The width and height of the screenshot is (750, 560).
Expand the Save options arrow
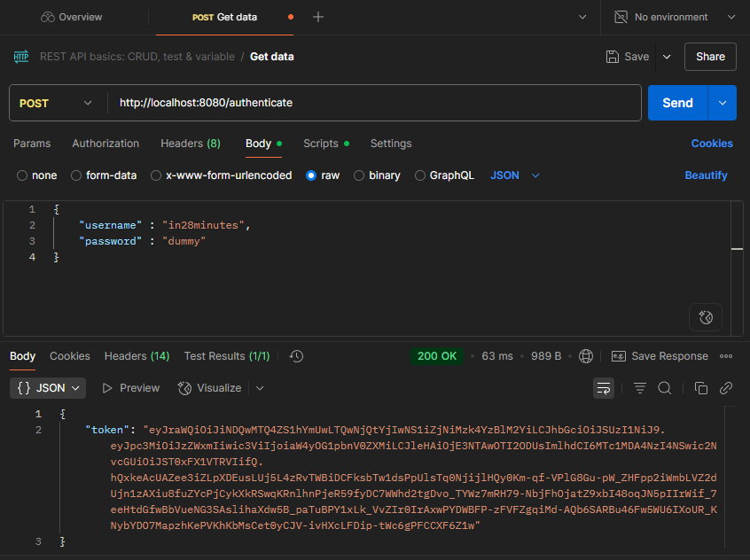667,57
